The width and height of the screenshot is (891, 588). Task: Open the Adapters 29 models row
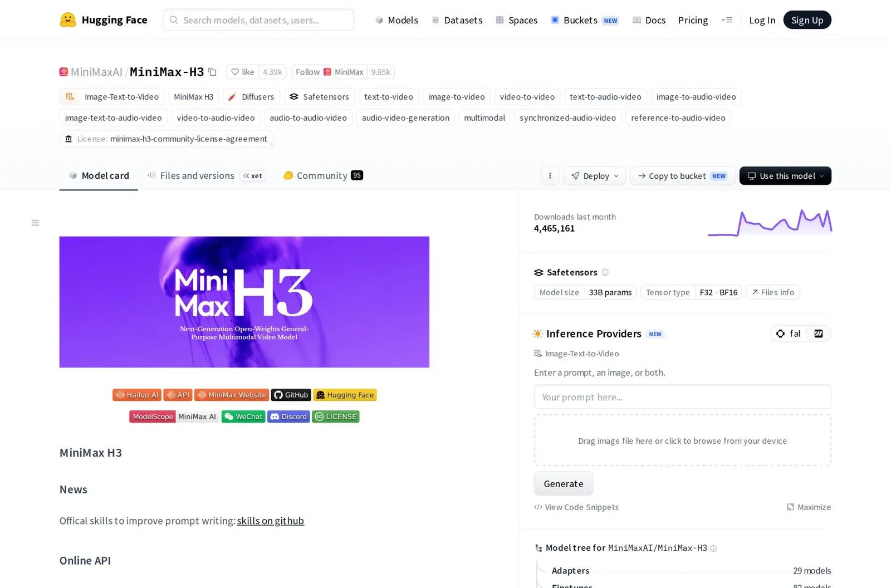[691, 571]
